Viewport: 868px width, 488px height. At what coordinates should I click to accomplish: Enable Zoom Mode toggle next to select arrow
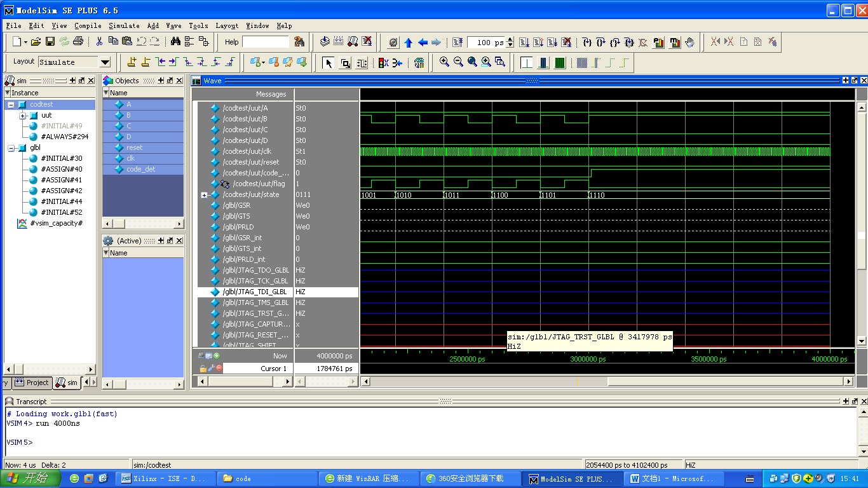[x=345, y=63]
